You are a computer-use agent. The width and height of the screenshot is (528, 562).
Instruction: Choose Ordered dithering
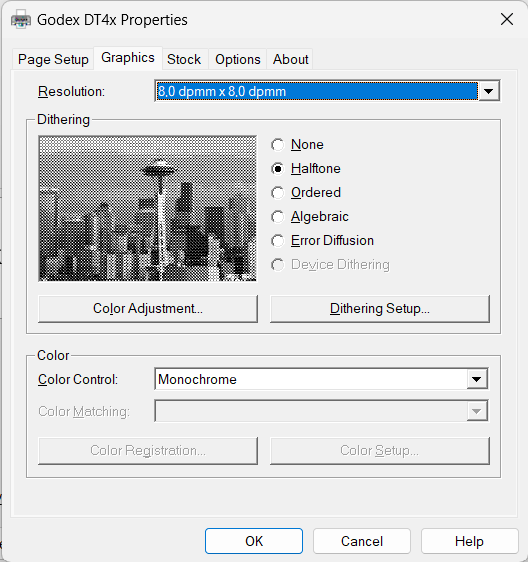coord(278,193)
